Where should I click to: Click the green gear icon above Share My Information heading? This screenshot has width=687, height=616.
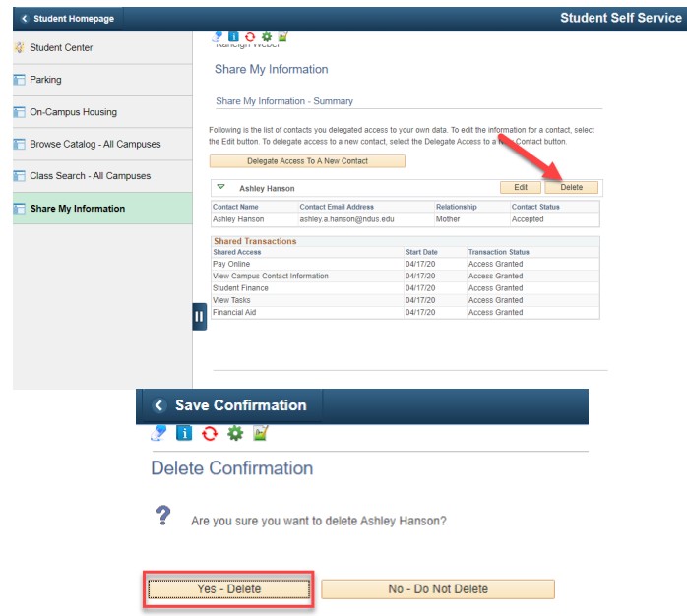click(267, 36)
